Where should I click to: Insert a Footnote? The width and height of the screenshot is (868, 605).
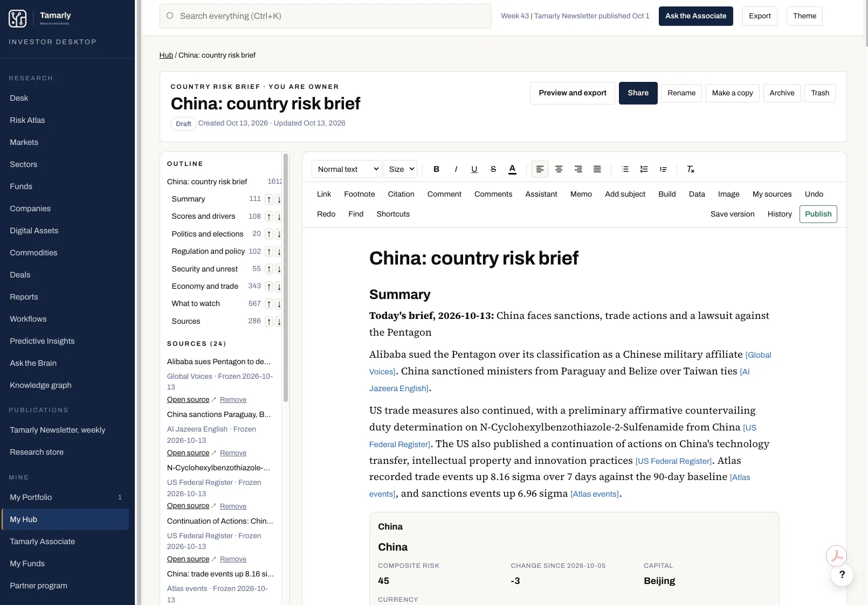coord(359,194)
